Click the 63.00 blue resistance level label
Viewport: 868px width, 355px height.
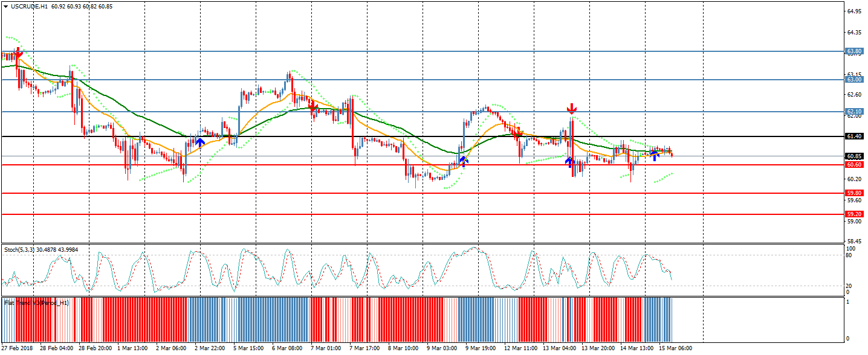[853, 80]
